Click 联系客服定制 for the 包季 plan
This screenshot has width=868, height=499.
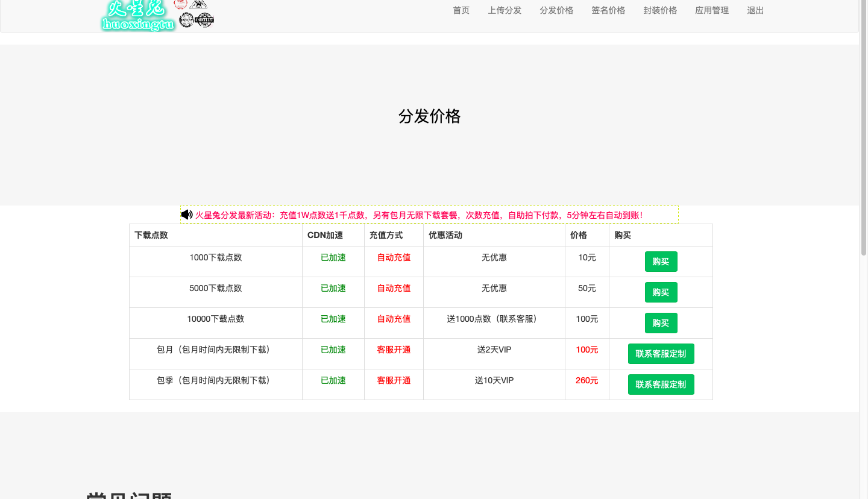tap(661, 384)
